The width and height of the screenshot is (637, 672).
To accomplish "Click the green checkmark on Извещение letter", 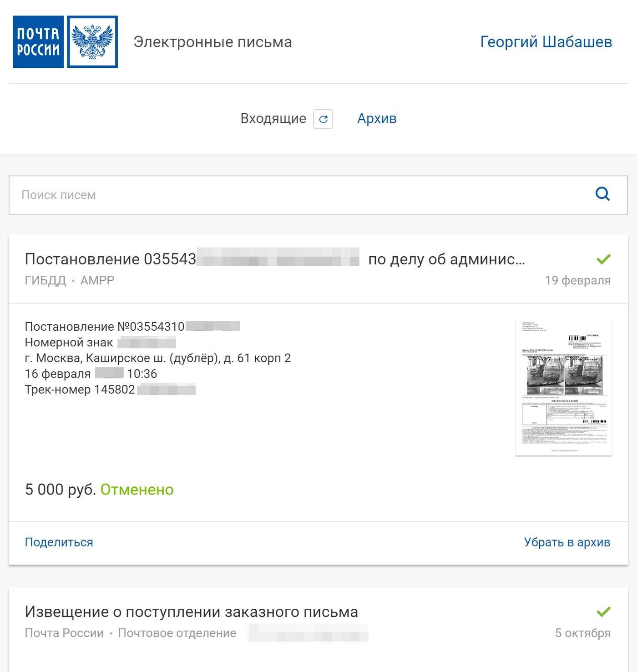I will point(604,612).
